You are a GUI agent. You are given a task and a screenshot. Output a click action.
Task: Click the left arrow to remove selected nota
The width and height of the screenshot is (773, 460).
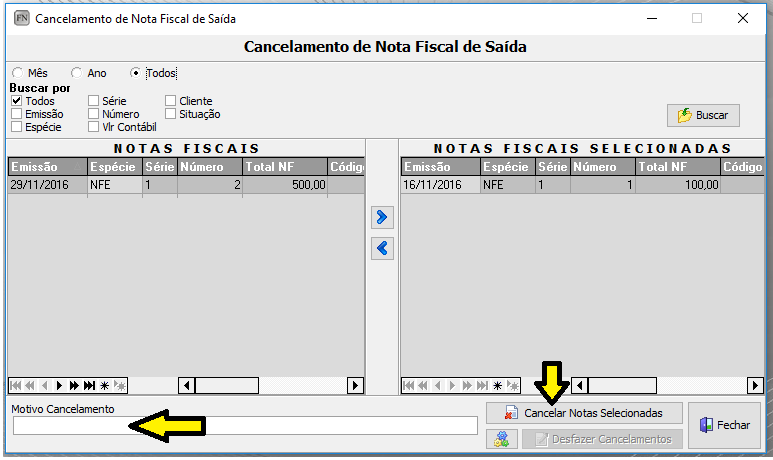(x=382, y=248)
